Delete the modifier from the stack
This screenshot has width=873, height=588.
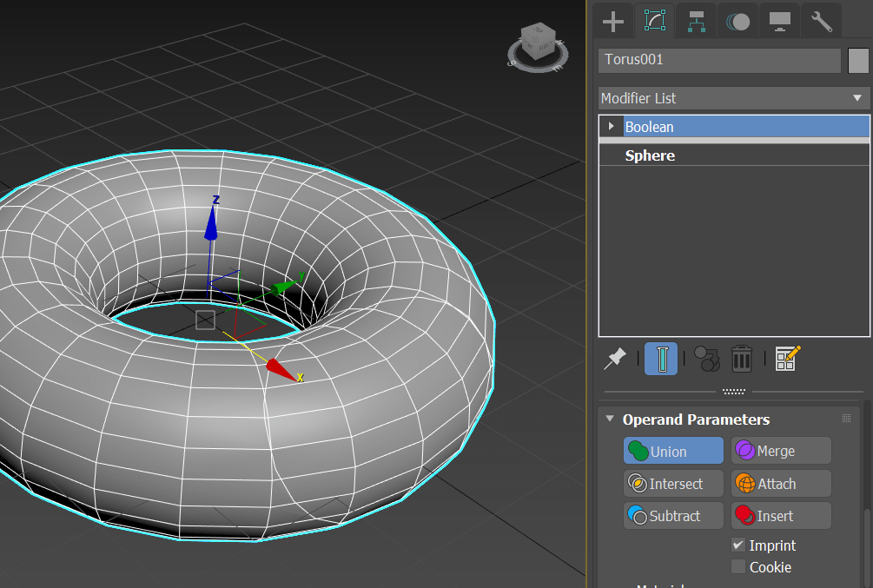[741, 359]
